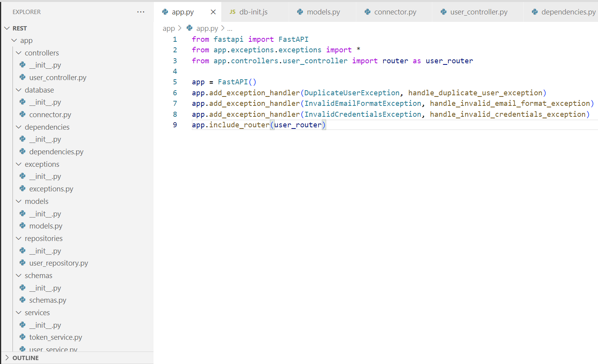
Task: Collapse the dependencies folder
Action: 18,127
